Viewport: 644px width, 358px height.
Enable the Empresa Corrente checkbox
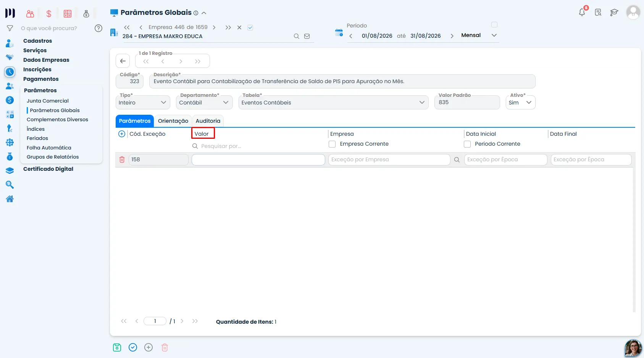pos(332,144)
